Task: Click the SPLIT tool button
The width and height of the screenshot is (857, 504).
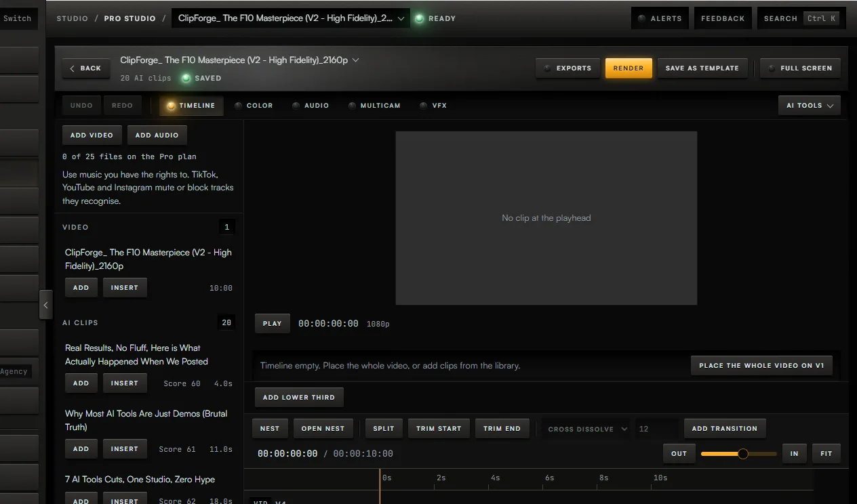Action: (384, 429)
